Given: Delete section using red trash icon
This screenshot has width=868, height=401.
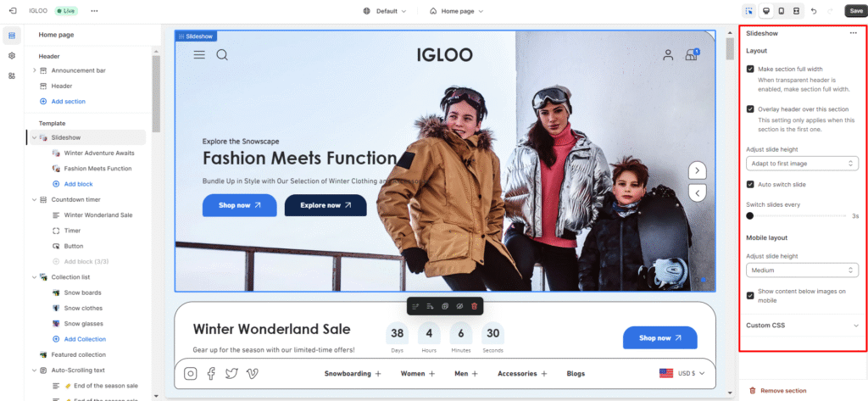Looking at the screenshot, I should [474, 305].
